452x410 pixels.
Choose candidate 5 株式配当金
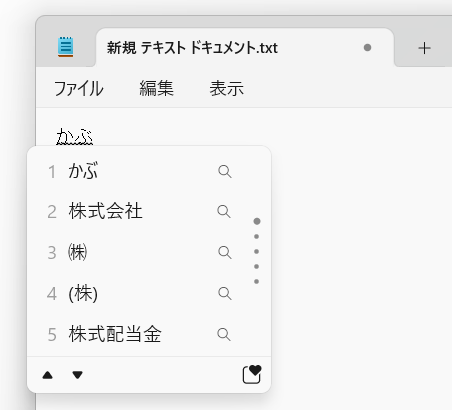pyautogui.click(x=140, y=334)
